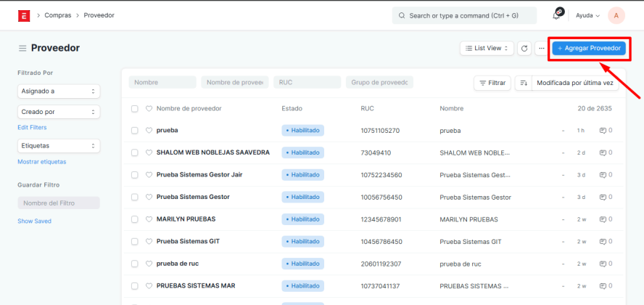Click the red ERPNext home logo
This screenshot has width=644, height=305.
(25, 15)
